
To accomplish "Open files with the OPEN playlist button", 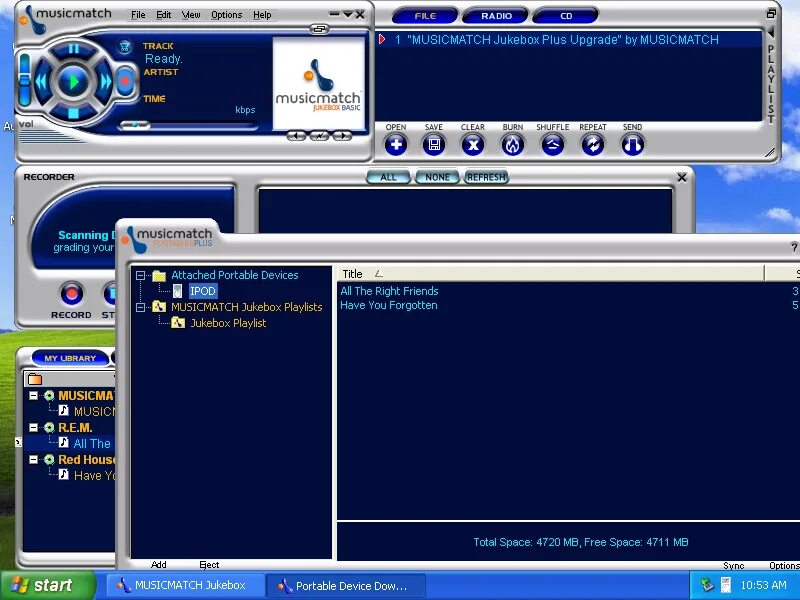I will point(395,145).
